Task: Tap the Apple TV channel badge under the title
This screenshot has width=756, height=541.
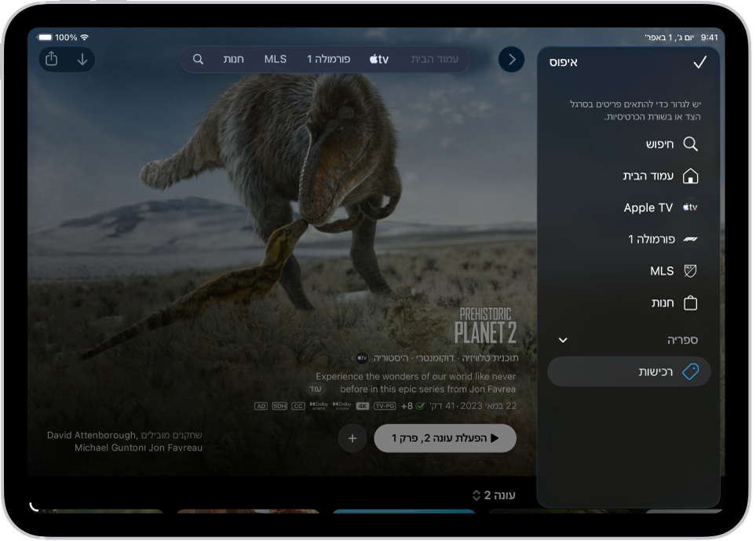Action: pyautogui.click(x=362, y=358)
